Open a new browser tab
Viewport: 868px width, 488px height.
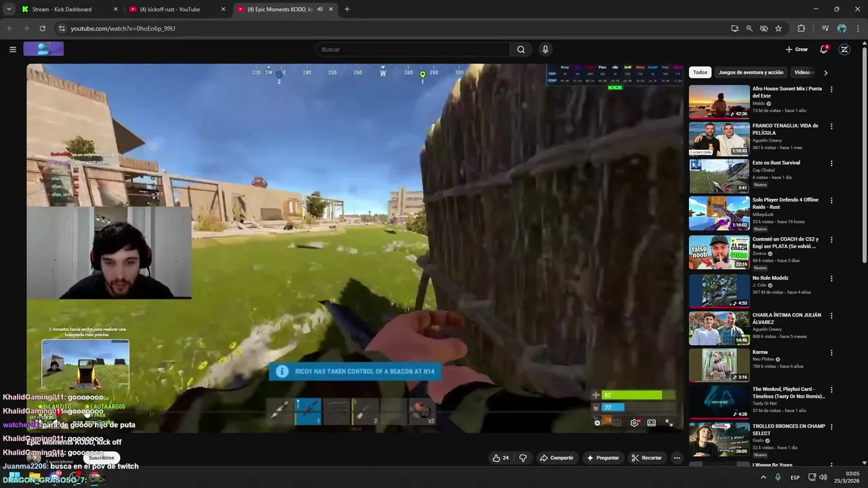(347, 9)
